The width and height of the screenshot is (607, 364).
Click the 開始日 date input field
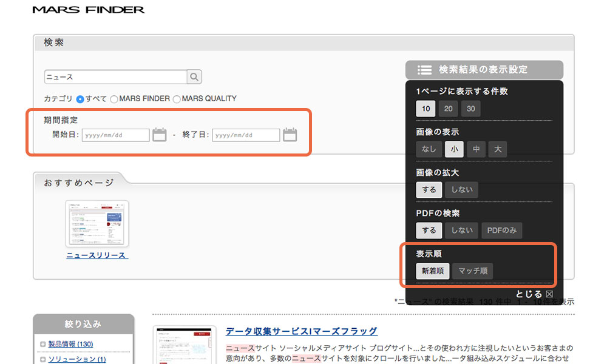(x=115, y=135)
